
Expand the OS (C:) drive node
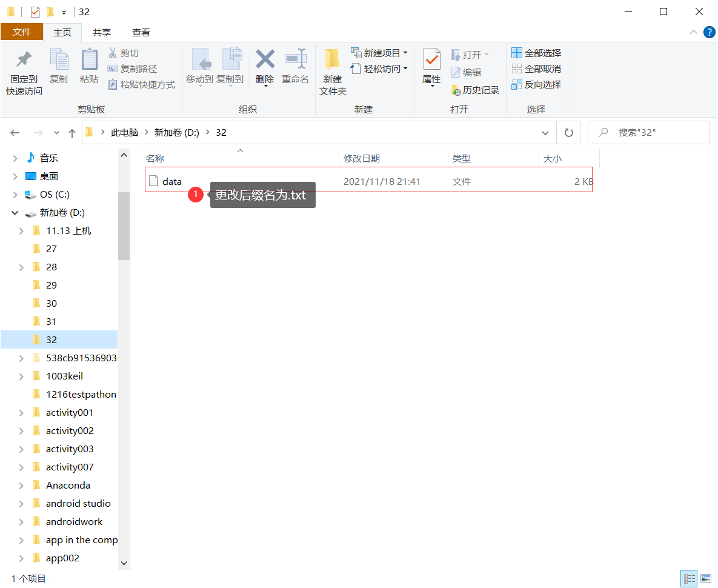point(15,195)
